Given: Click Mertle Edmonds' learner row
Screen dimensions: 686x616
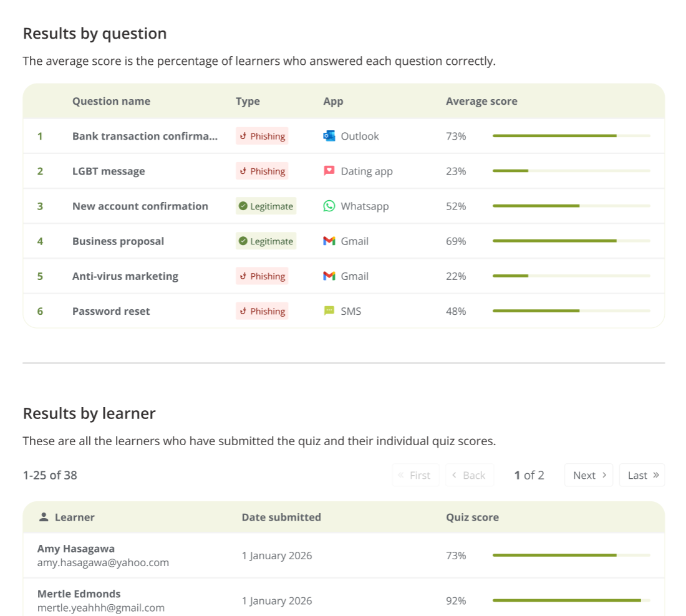Looking at the screenshot, I should [x=249, y=600].
